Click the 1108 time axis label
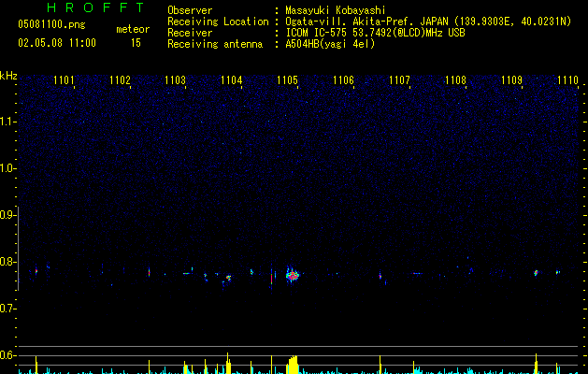 (x=455, y=80)
